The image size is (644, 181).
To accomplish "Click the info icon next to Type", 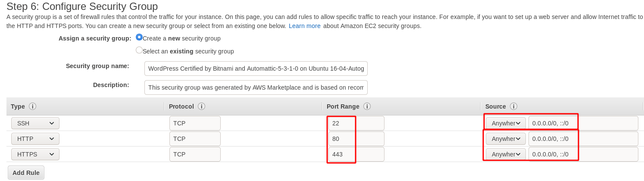I will (32, 106).
